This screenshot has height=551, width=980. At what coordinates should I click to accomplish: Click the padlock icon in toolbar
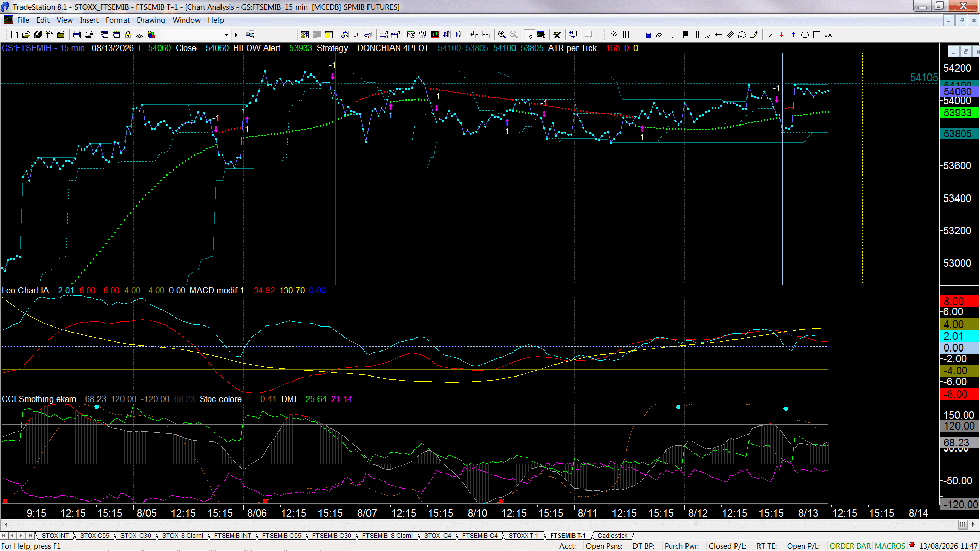(128, 35)
